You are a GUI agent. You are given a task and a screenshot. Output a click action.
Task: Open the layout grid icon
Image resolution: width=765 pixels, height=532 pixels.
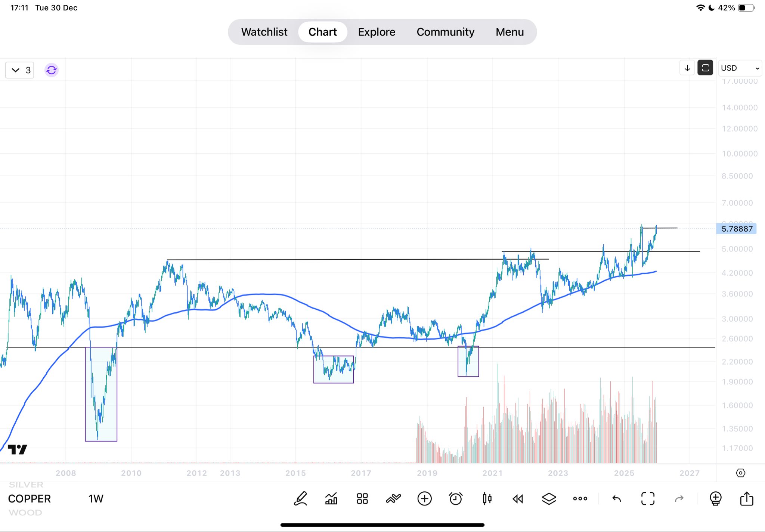(x=362, y=499)
